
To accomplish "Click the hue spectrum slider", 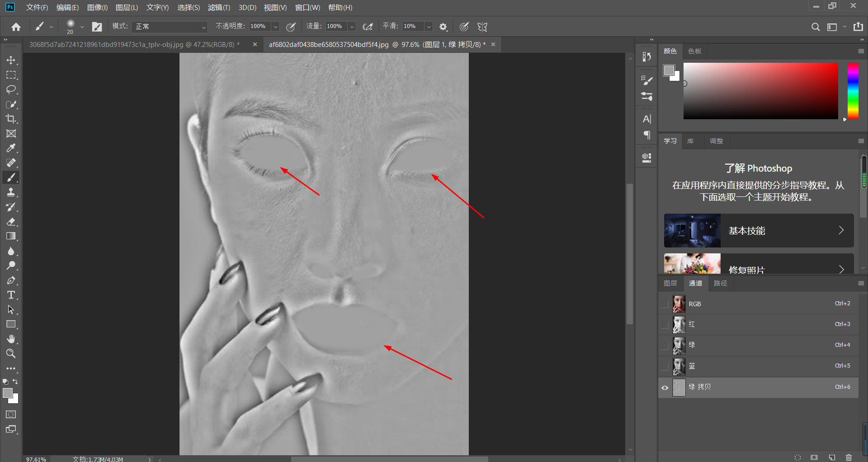I will click(x=853, y=91).
